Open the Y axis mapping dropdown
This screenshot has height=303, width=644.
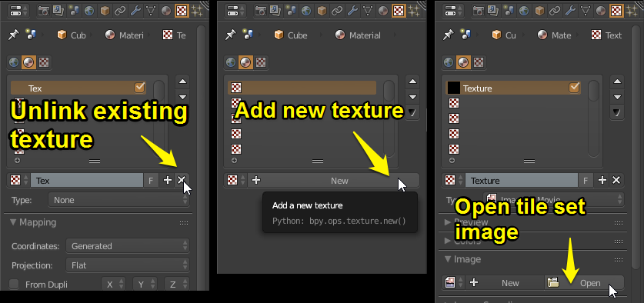pyautogui.click(x=145, y=284)
